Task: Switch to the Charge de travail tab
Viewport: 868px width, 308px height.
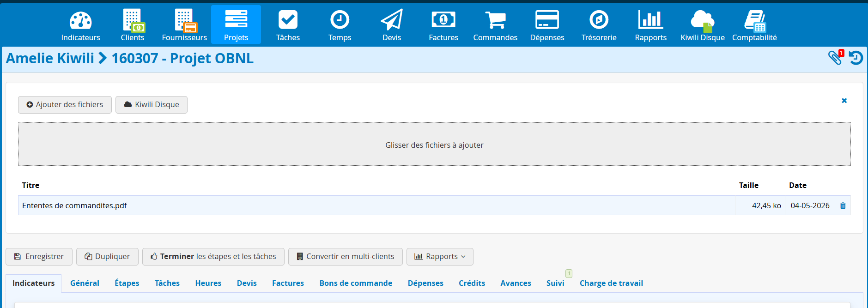Action: (611, 283)
